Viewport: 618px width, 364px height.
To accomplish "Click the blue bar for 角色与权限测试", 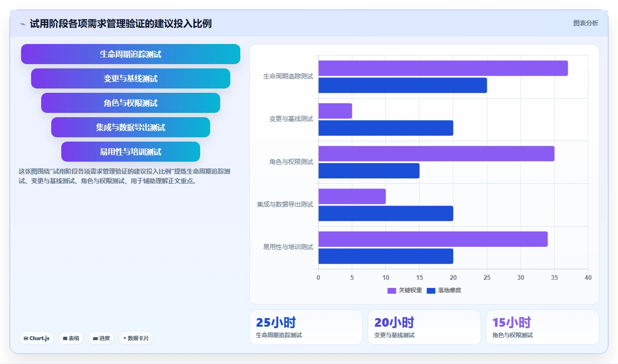I will click(369, 171).
